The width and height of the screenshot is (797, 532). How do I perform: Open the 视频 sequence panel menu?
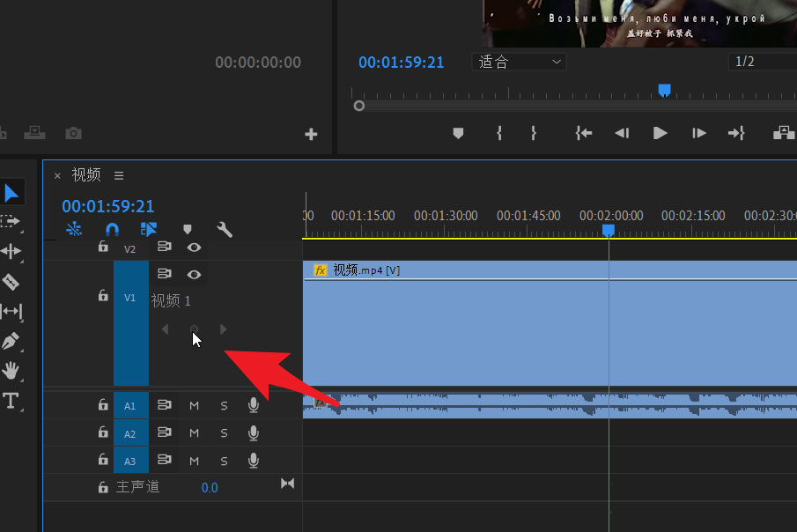click(119, 175)
